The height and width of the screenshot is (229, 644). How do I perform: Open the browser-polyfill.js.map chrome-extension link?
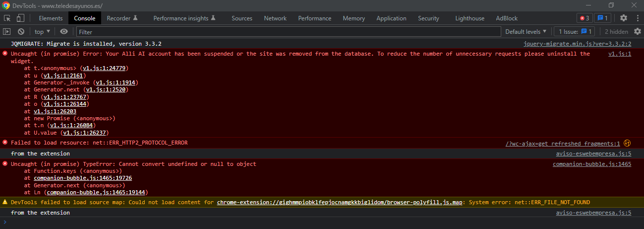(341, 202)
